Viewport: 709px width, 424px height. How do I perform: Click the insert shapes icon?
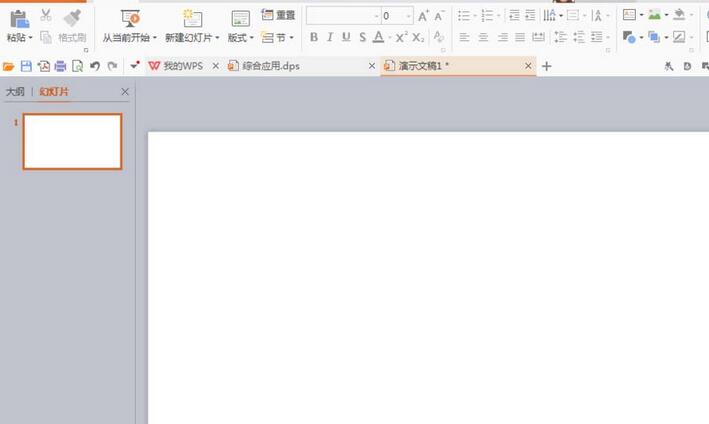click(629, 37)
